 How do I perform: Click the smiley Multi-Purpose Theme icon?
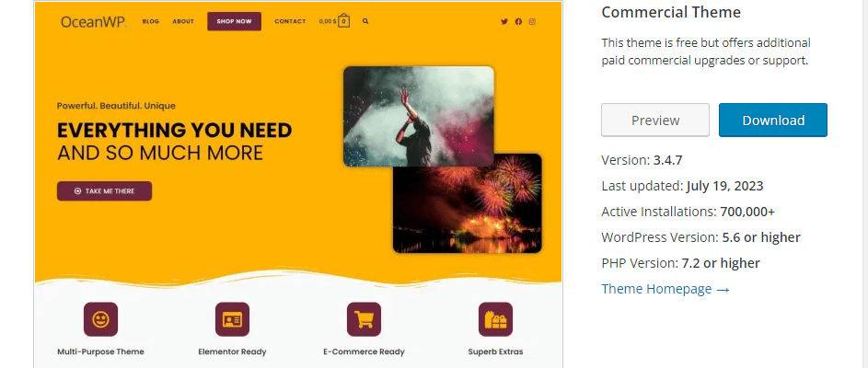[100, 319]
